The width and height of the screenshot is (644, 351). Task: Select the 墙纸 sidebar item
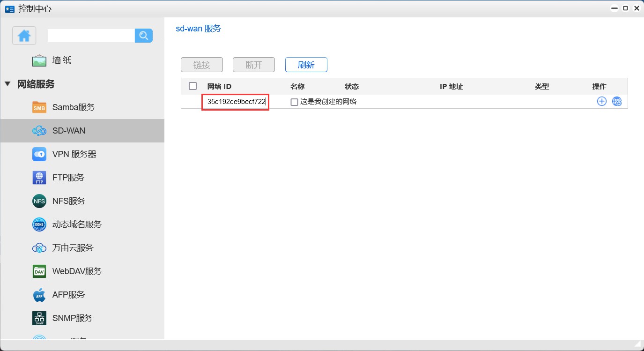click(x=39, y=60)
